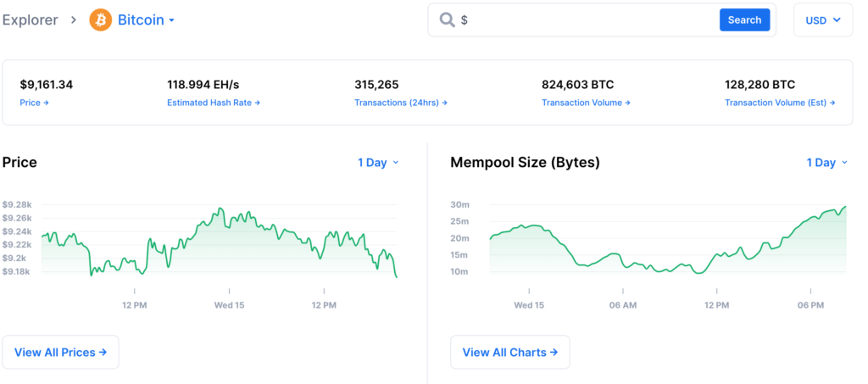This screenshot has height=384, width=868.
Task: Click the 06 PM axis label
Action: pyautogui.click(x=810, y=305)
